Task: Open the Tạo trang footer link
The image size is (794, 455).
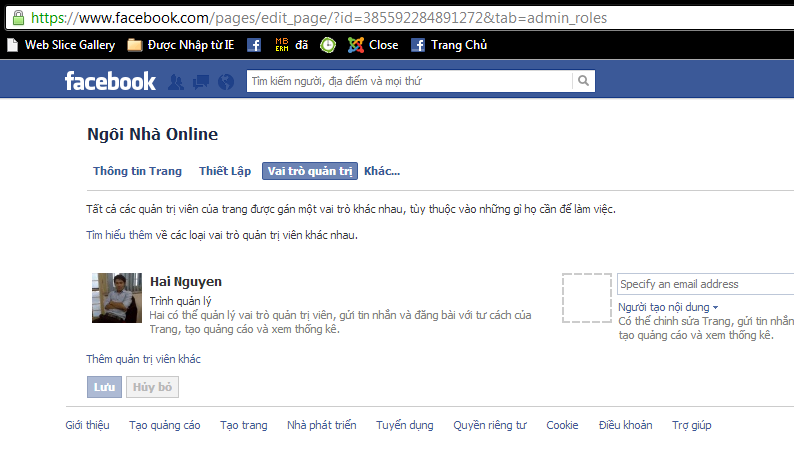Action: tap(244, 425)
